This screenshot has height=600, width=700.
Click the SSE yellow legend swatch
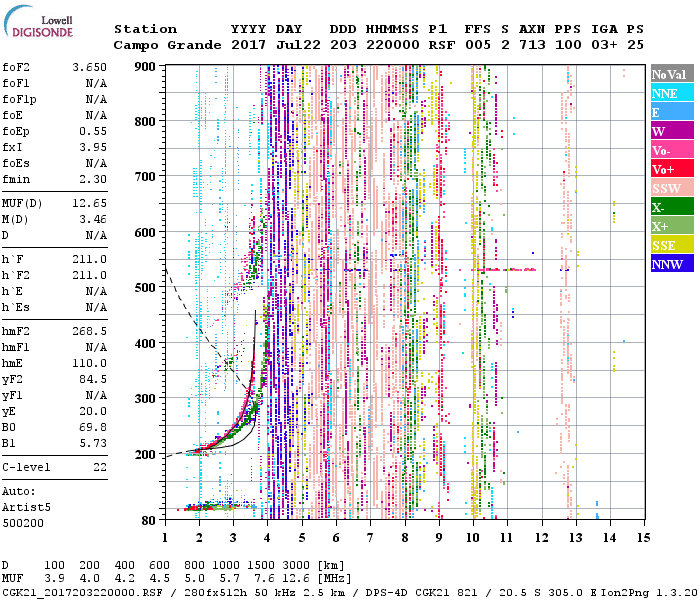coord(671,245)
